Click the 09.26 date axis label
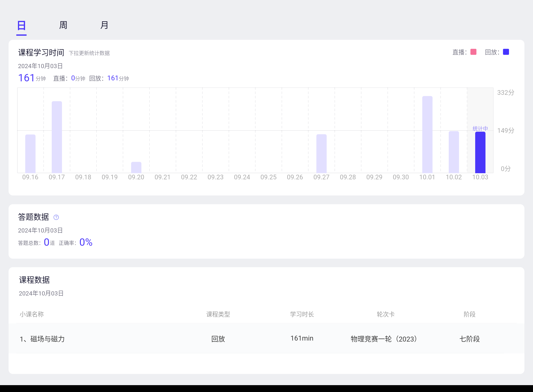533x392 pixels. [295, 177]
